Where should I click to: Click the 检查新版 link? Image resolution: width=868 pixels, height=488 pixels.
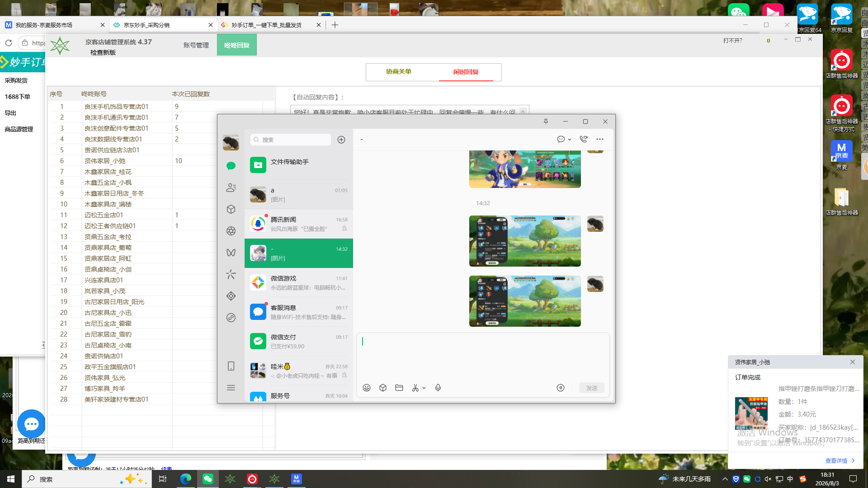(x=103, y=52)
